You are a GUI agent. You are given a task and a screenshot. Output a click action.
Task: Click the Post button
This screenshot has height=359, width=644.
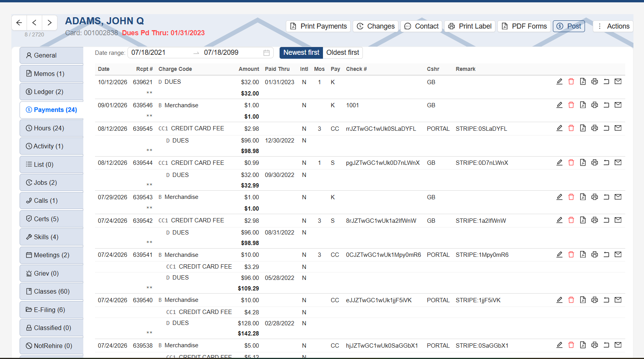[x=569, y=26]
